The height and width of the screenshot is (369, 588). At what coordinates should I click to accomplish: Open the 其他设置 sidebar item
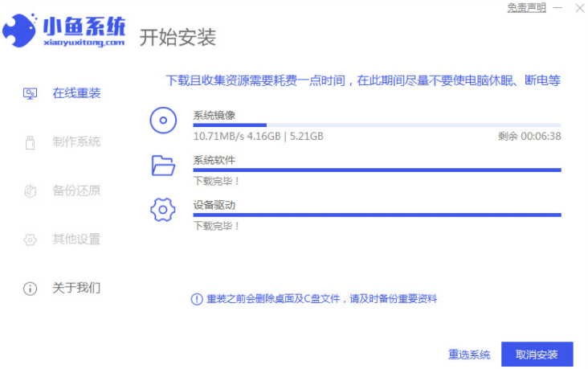(76, 239)
